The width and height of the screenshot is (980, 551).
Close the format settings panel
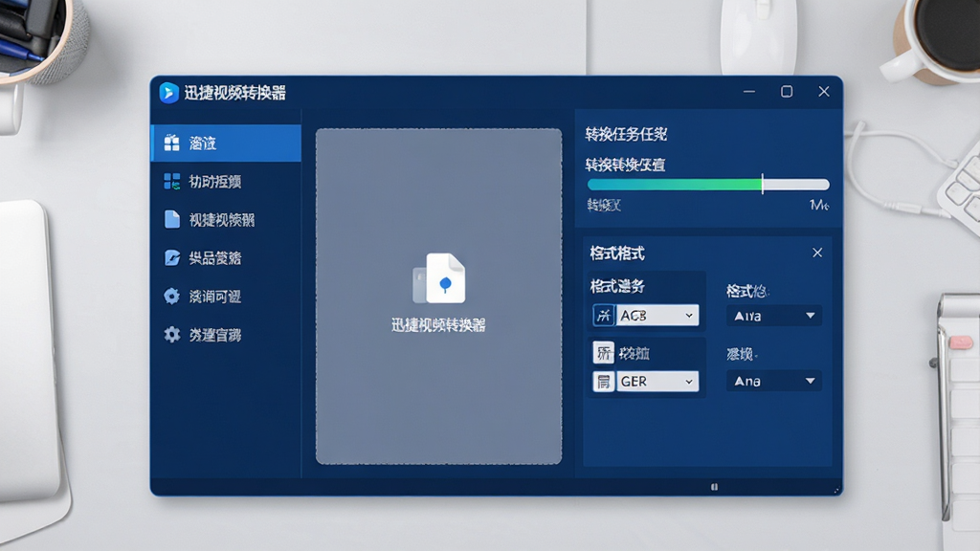[817, 253]
